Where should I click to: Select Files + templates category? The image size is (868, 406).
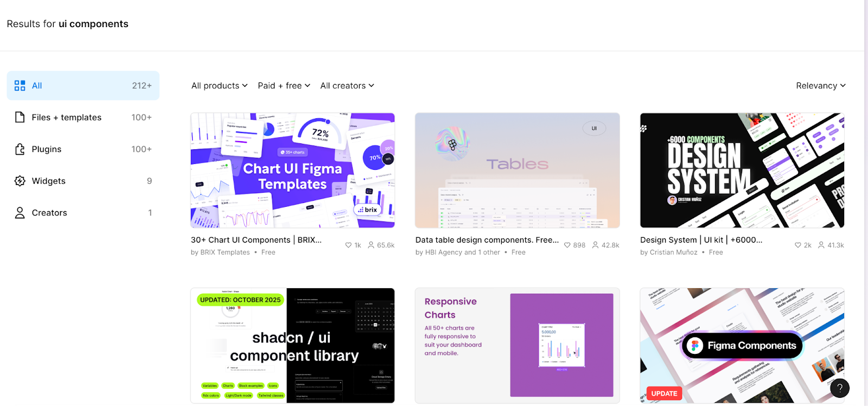pos(83,117)
